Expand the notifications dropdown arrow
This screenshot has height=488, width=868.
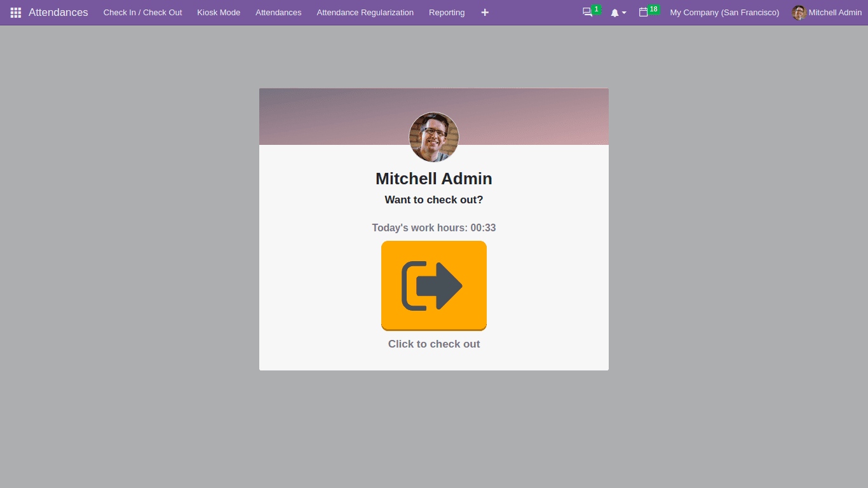click(x=623, y=13)
